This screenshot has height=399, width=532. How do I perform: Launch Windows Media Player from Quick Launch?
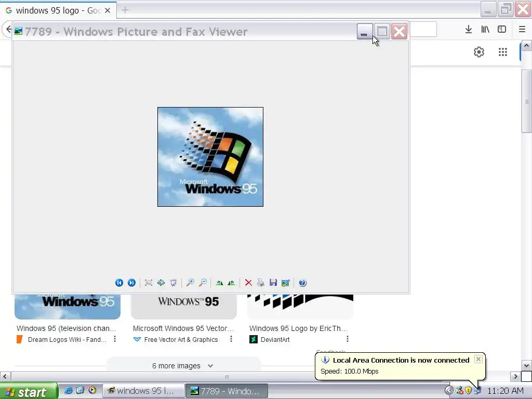coord(92,391)
